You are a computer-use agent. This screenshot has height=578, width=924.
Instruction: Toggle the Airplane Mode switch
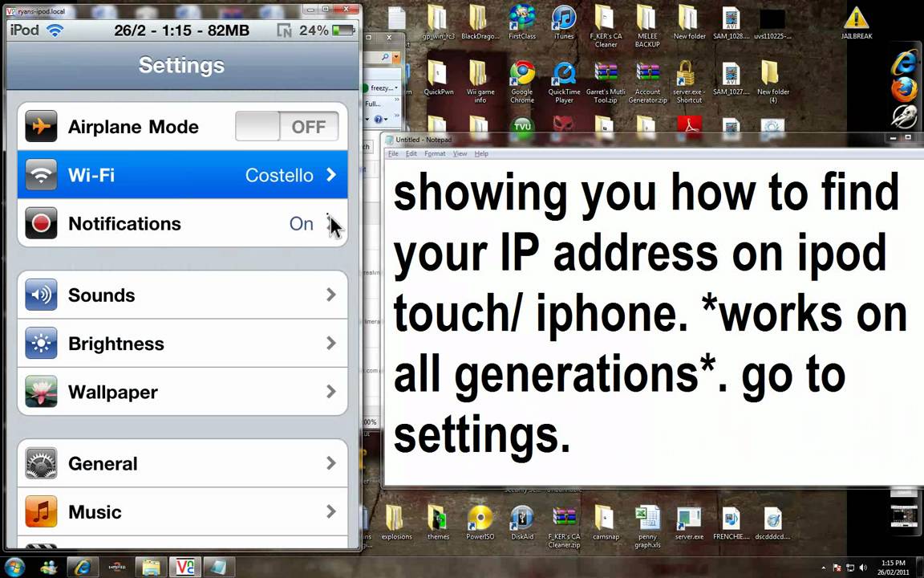pyautogui.click(x=287, y=126)
